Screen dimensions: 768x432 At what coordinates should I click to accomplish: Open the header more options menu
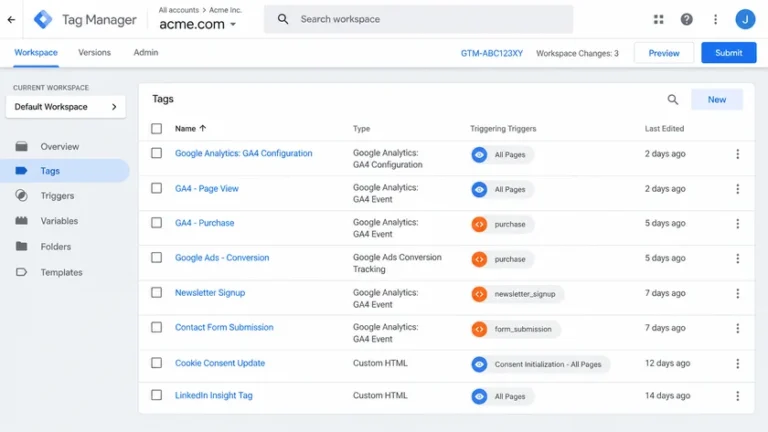(715, 19)
